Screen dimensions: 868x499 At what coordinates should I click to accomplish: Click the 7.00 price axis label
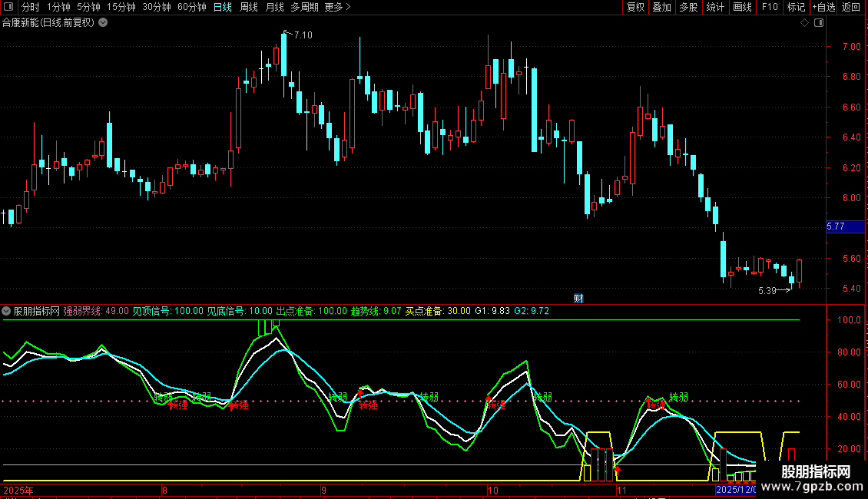pyautogui.click(x=851, y=47)
